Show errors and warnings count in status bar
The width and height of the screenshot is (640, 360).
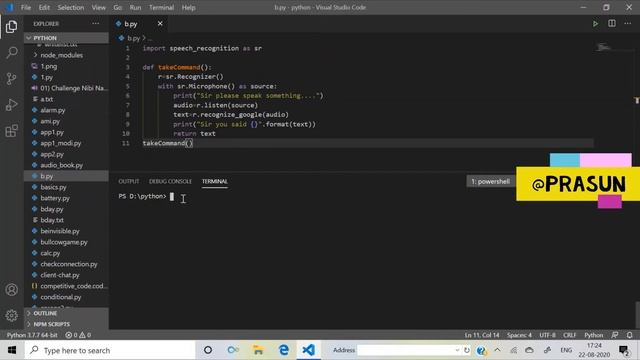click(x=78, y=335)
